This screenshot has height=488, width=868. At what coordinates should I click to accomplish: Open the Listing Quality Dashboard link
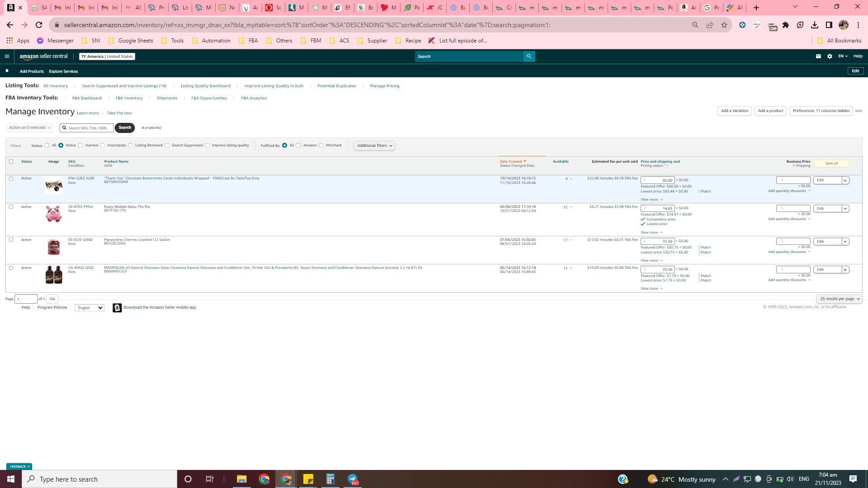pyautogui.click(x=206, y=86)
